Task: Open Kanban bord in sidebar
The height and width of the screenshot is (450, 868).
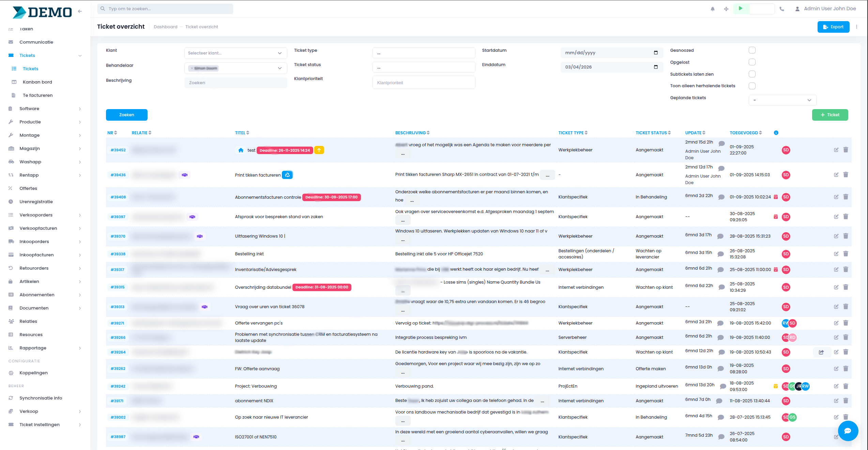Action: pyautogui.click(x=37, y=82)
